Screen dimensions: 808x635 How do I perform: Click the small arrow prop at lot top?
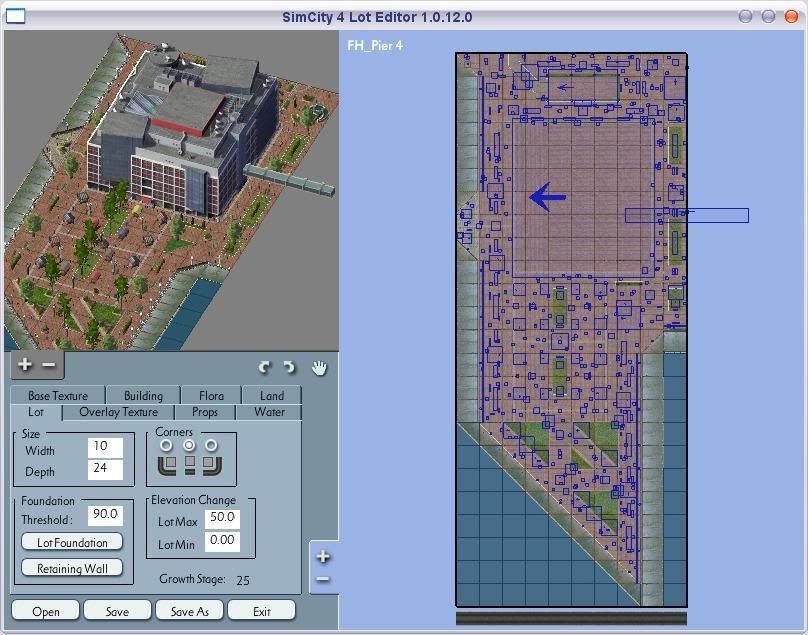point(565,87)
